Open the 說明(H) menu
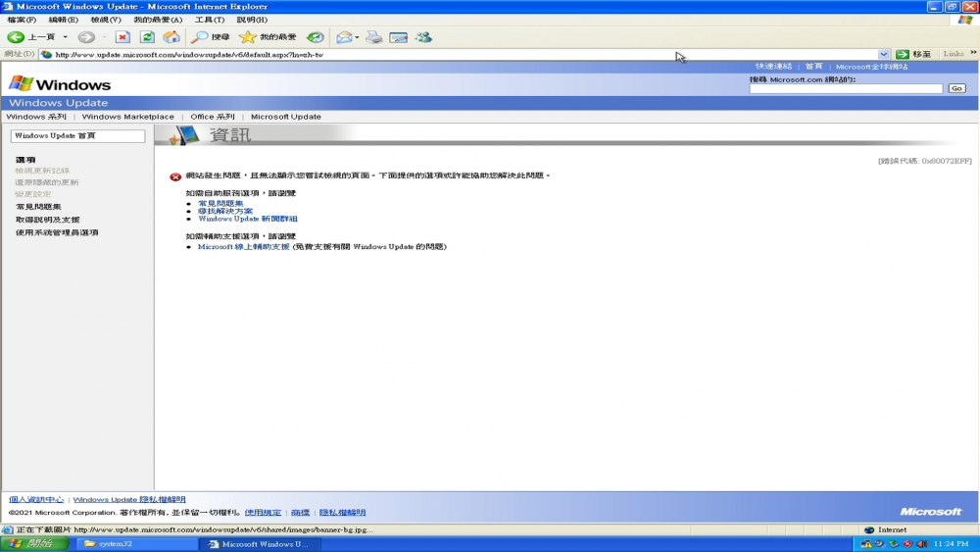 252,20
